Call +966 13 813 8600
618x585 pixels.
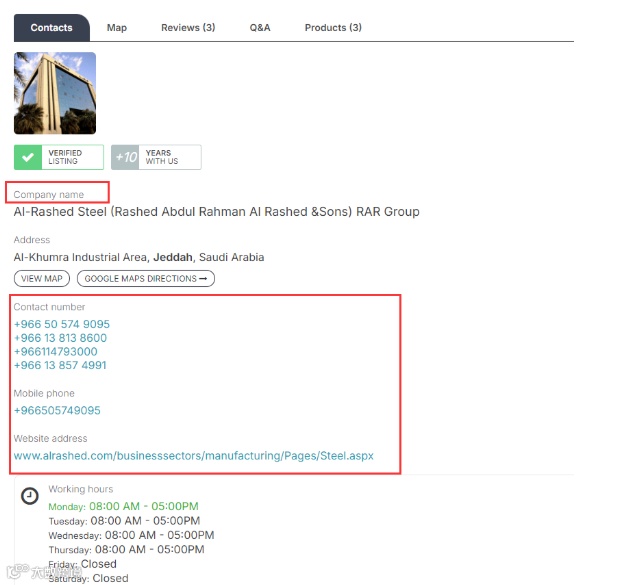(60, 338)
